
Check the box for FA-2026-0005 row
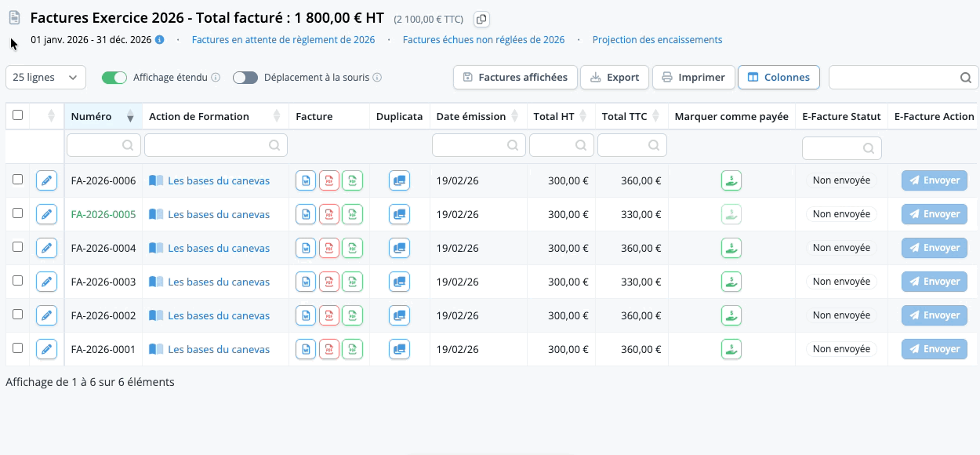18,213
